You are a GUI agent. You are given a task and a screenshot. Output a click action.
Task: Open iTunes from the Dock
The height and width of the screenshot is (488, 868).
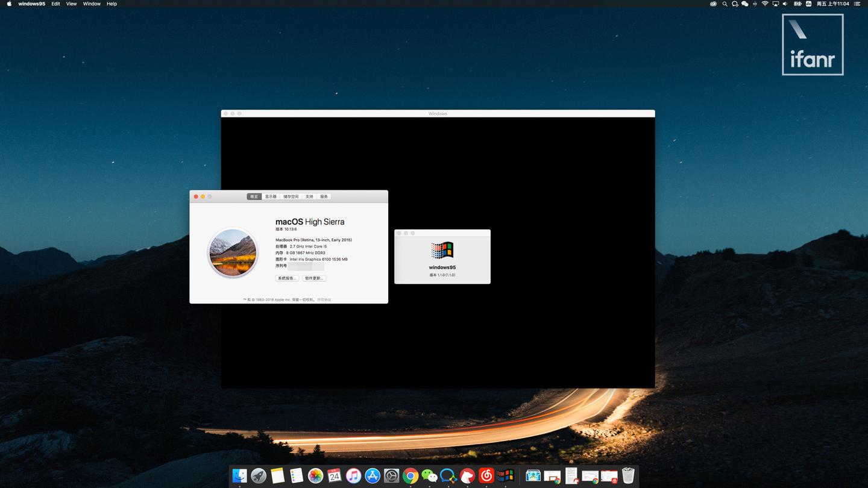[x=353, y=475]
